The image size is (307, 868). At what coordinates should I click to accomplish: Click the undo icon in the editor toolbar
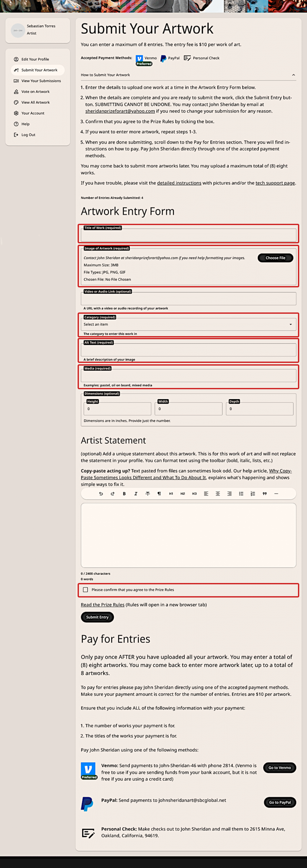click(101, 494)
